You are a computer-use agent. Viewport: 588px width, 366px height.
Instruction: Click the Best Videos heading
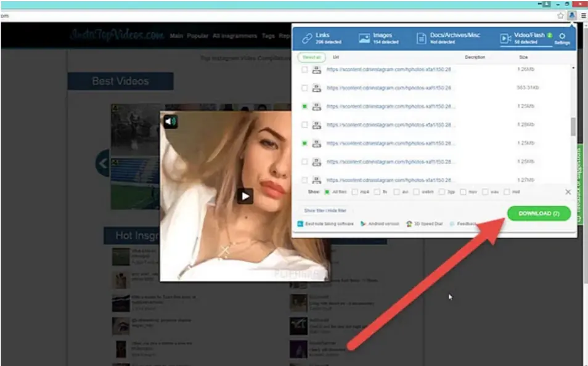click(x=120, y=81)
